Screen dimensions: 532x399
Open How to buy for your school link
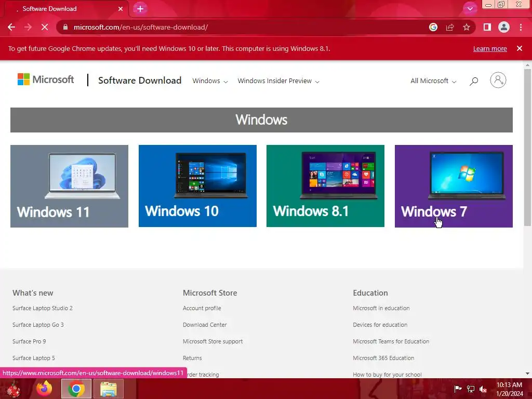click(x=387, y=375)
